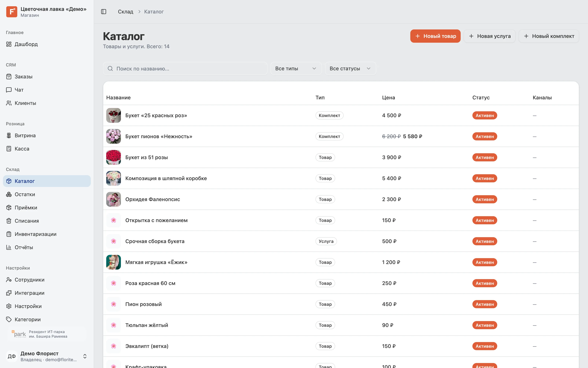588x368 pixels.
Task: Click thumbnail of Композиция в шляпной коробке
Action: (114, 178)
